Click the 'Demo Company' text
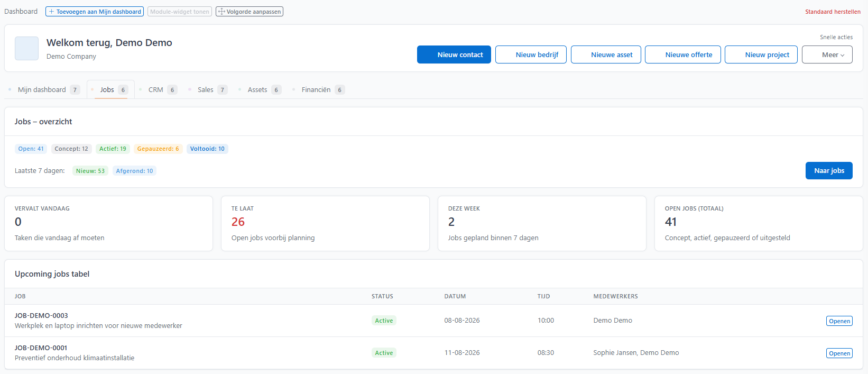 (x=71, y=57)
